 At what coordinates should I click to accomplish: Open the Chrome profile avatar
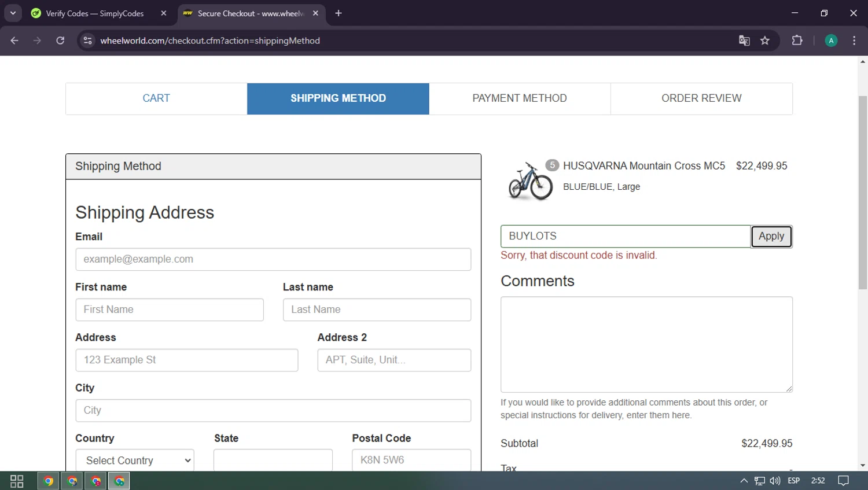point(831,40)
